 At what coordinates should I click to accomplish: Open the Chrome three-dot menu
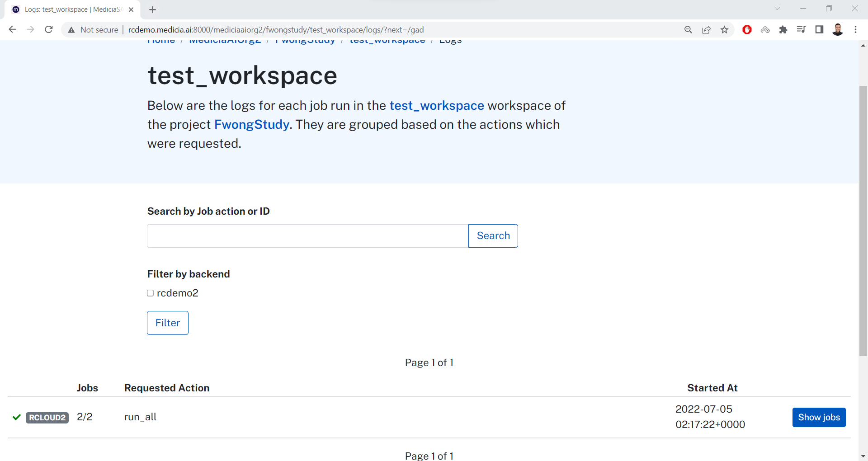[855, 29]
